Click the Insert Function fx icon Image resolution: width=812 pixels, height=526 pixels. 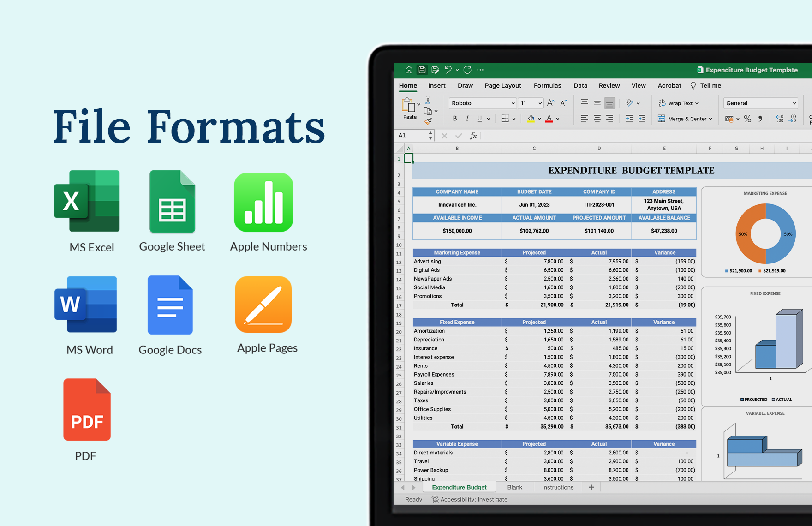[x=473, y=136]
